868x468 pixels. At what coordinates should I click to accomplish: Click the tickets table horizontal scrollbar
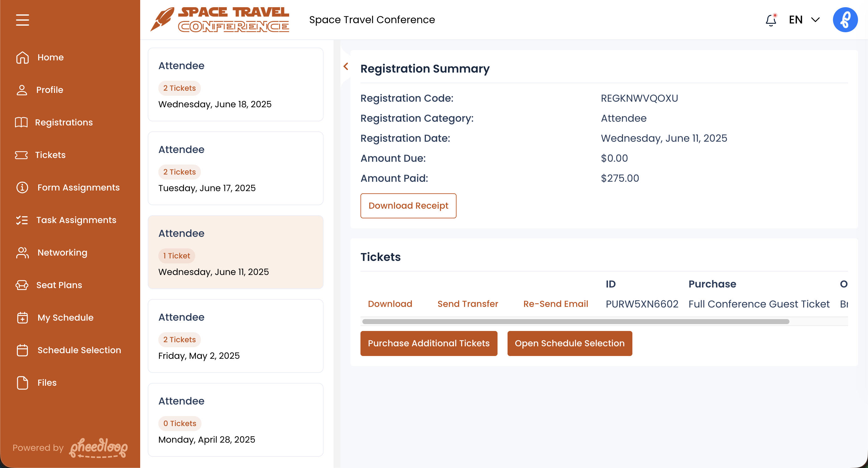[575, 322]
